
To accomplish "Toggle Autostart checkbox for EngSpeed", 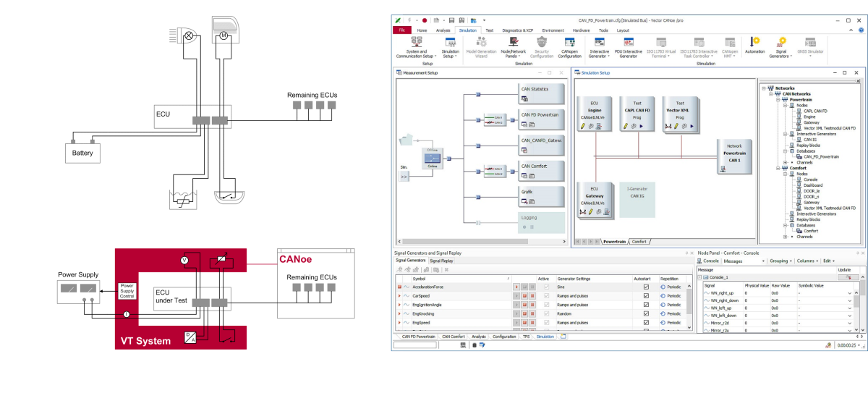I will (646, 322).
